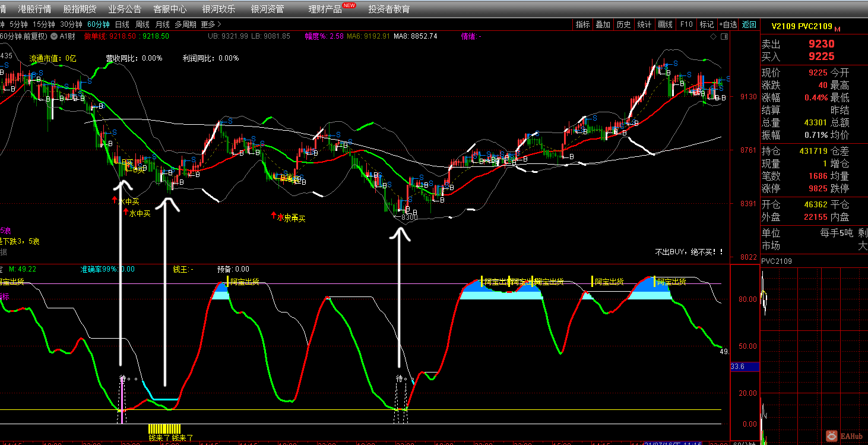Select the 60分钟 period tab
This screenshot has height=445, width=868.
click(x=99, y=24)
